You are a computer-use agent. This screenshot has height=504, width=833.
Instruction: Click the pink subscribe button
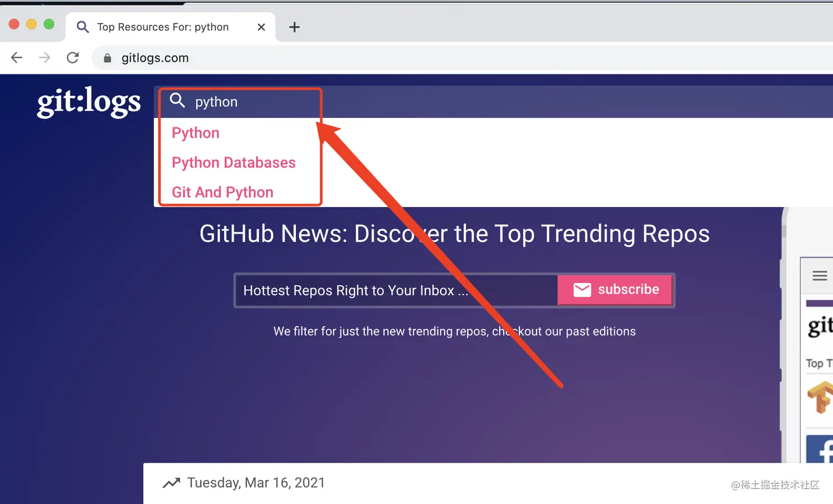pyautogui.click(x=615, y=290)
